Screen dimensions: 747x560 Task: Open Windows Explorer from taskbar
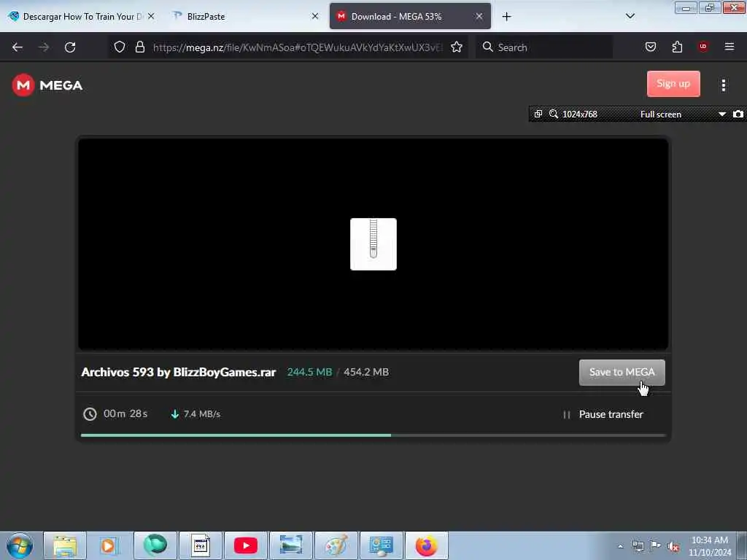click(65, 545)
